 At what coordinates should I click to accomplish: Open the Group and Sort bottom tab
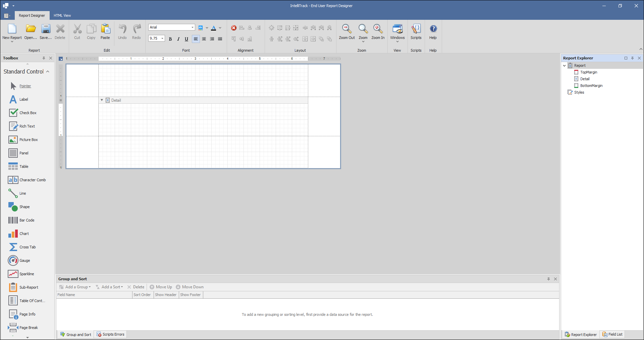(x=76, y=334)
